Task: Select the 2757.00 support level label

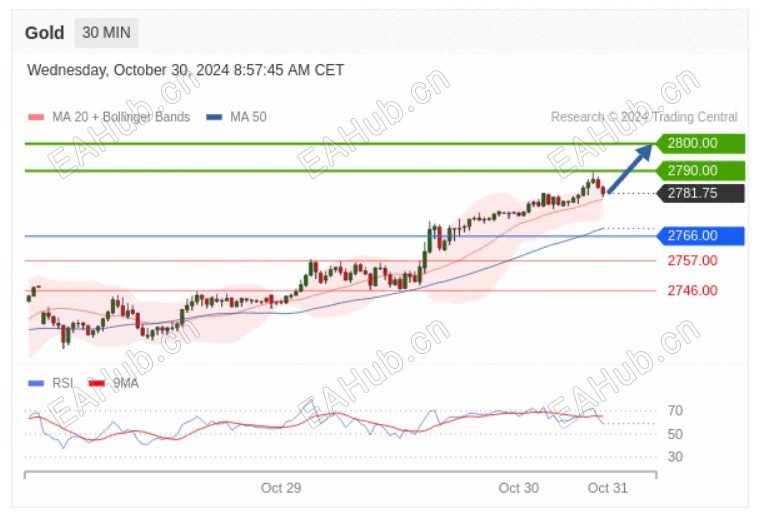Action: click(x=692, y=261)
